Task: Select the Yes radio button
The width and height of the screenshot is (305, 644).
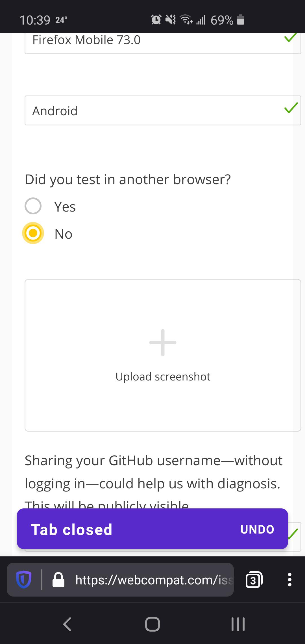Action: point(33,206)
